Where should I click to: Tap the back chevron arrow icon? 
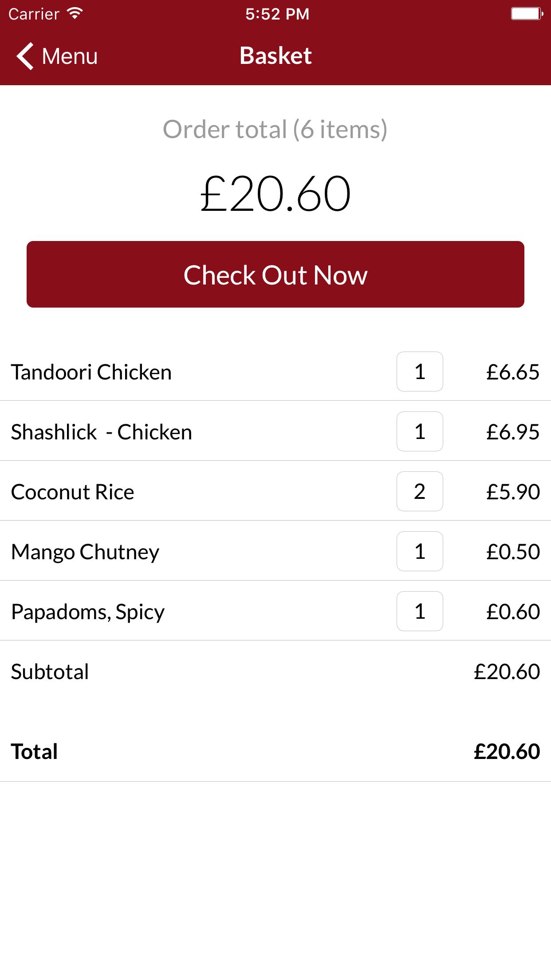tap(25, 56)
